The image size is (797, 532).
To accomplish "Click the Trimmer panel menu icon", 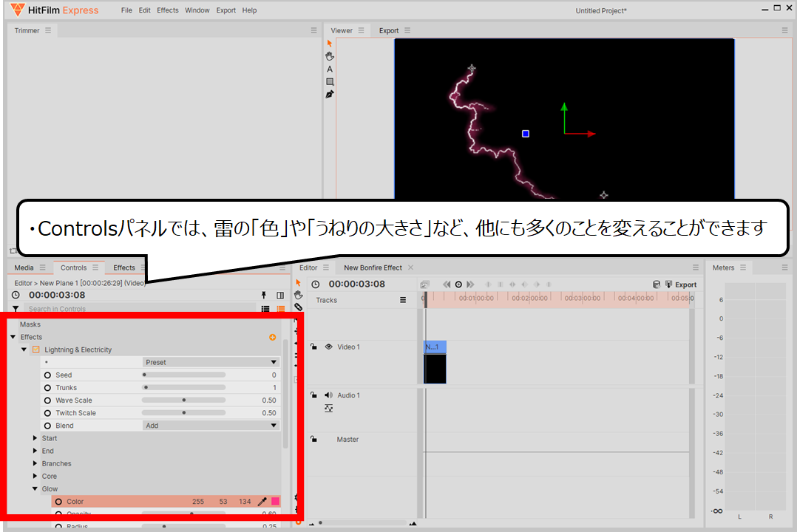I will (x=48, y=30).
